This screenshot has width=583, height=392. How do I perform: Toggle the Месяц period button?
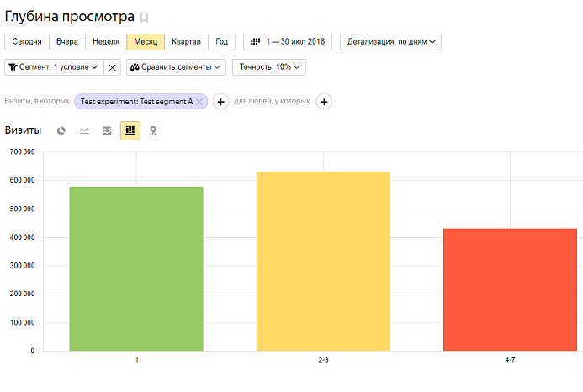[x=146, y=41]
